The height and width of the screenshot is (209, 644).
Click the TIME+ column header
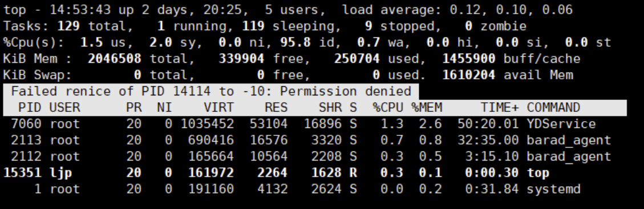(500, 108)
